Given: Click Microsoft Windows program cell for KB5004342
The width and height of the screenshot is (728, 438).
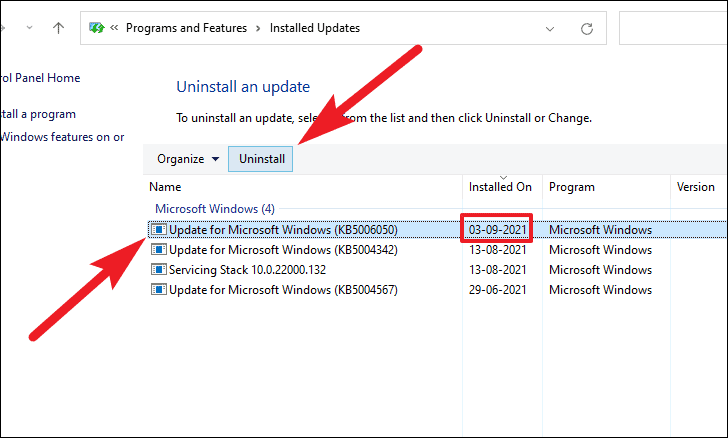Looking at the screenshot, I should 600,250.
